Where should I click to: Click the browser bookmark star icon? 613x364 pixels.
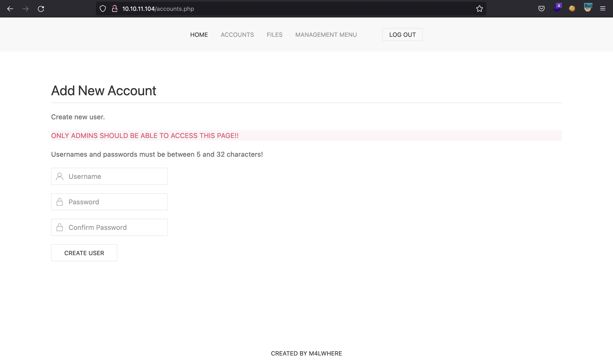point(479,9)
